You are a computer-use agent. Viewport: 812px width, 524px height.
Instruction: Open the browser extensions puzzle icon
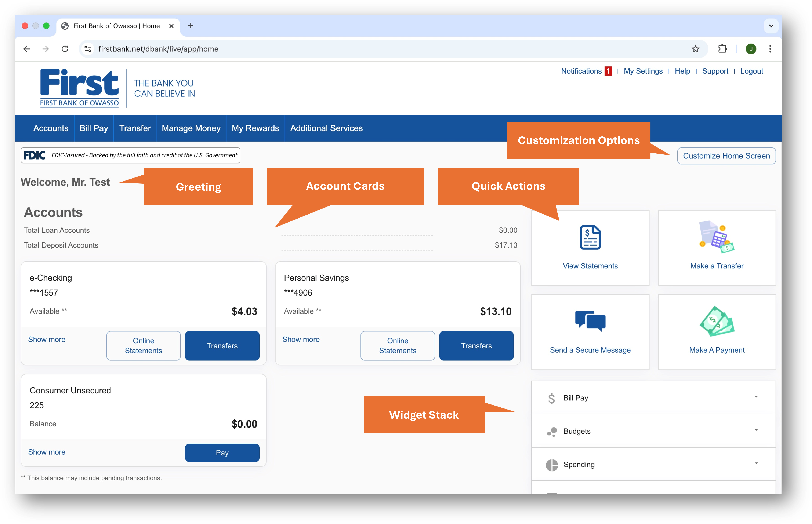click(x=722, y=49)
